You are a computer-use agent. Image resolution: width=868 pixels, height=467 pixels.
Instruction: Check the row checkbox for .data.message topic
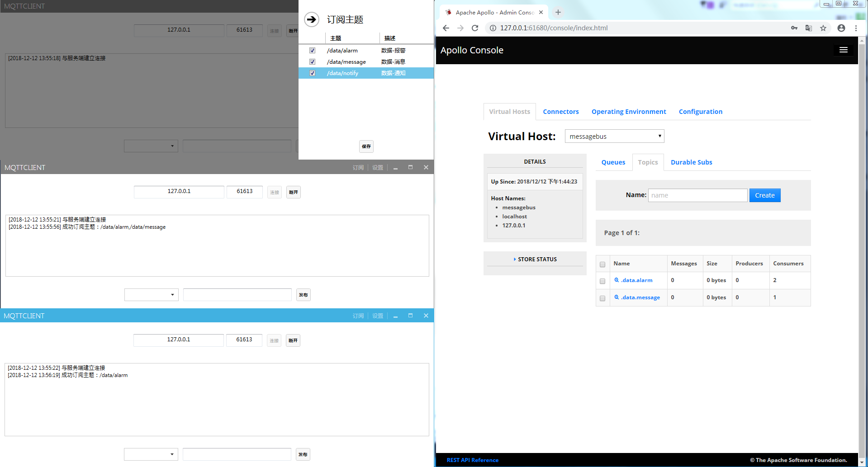602,298
